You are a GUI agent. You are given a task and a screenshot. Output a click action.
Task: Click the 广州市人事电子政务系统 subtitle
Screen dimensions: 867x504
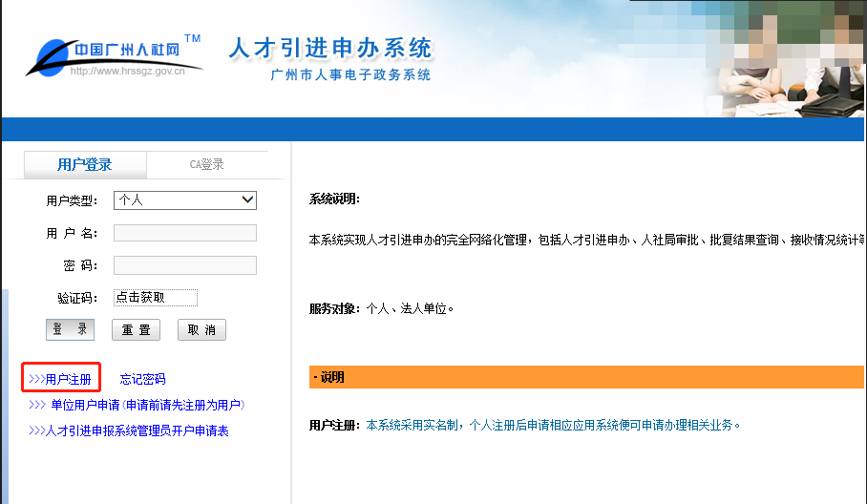tap(350, 74)
